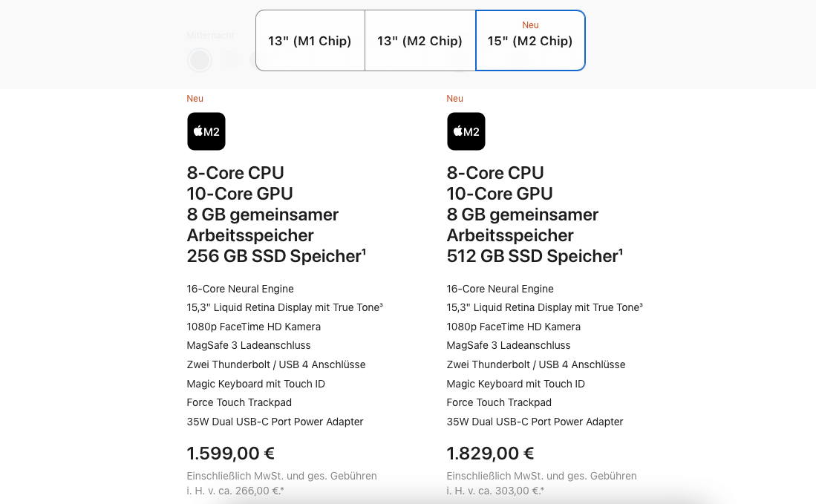Click the Apple logo inside the right M2 badge
This screenshot has width=816, height=504.
457,131
